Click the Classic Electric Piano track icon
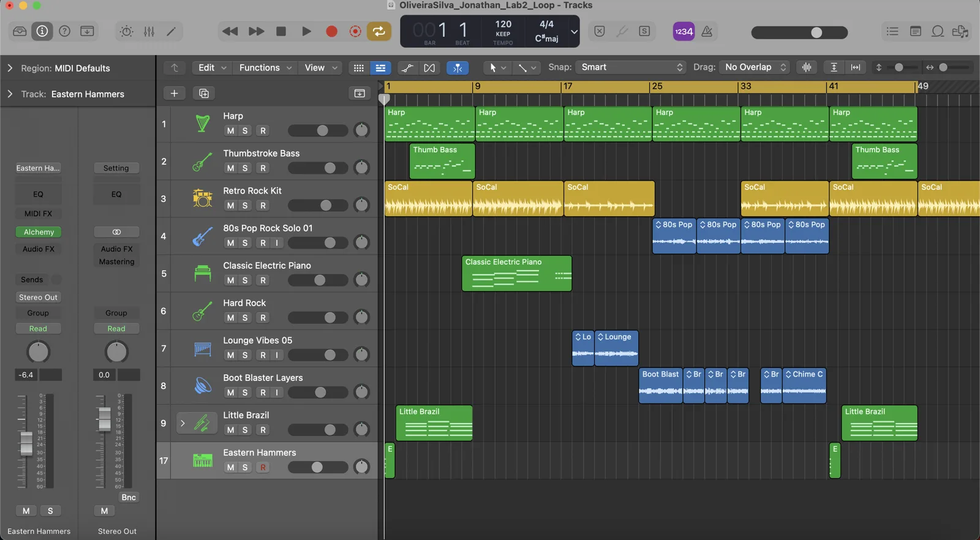 (203, 273)
